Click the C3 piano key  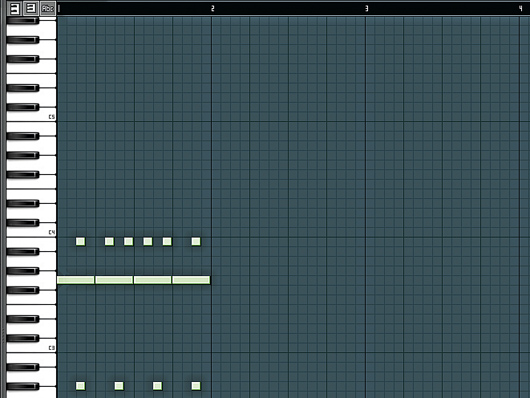pyautogui.click(x=31, y=348)
